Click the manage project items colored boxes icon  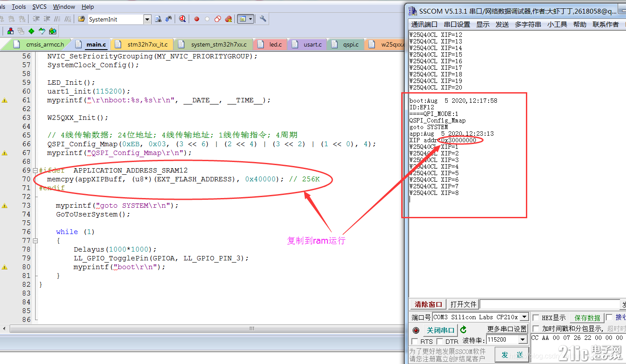(11, 31)
